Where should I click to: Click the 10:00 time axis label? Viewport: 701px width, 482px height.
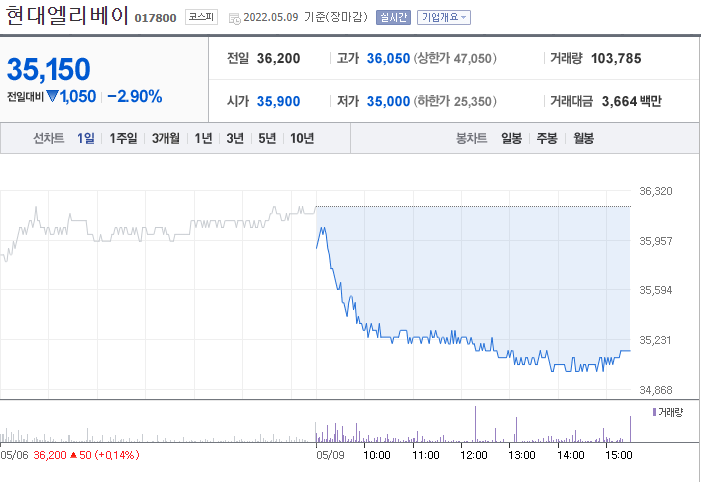[376, 455]
